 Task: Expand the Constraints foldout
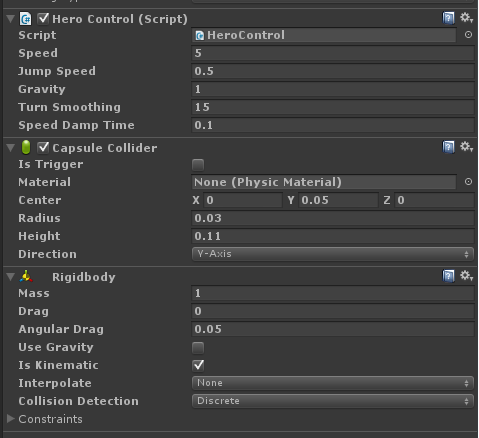click(11, 419)
